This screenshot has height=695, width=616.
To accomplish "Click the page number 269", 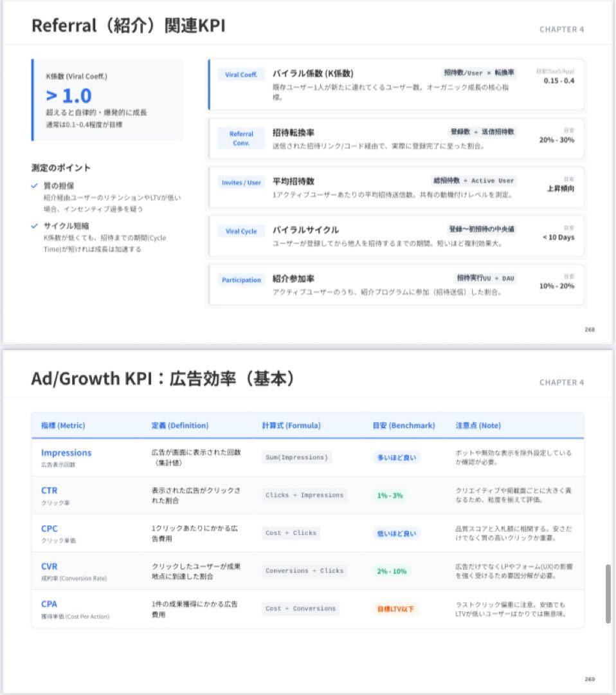I will click(590, 679).
